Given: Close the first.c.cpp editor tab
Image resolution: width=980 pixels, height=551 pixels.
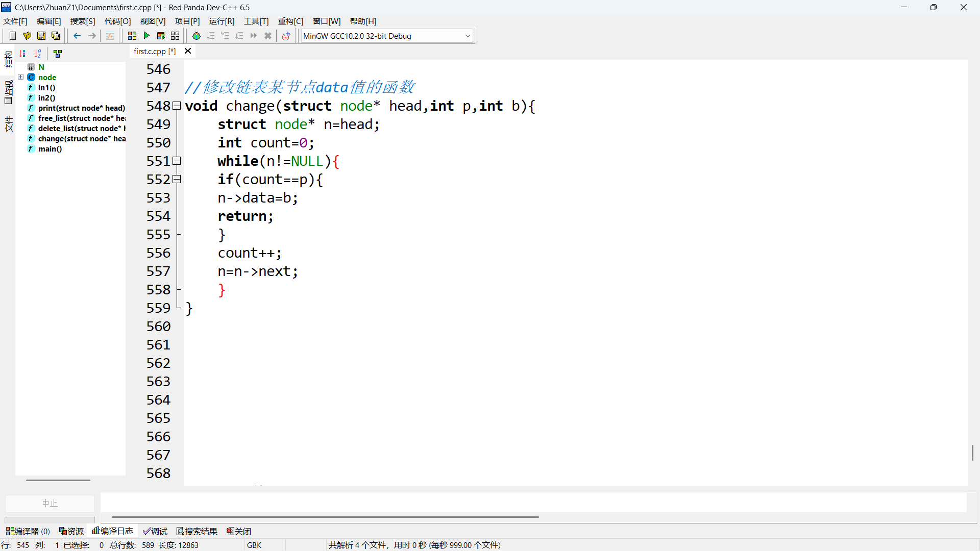Looking at the screenshot, I should click(x=188, y=51).
